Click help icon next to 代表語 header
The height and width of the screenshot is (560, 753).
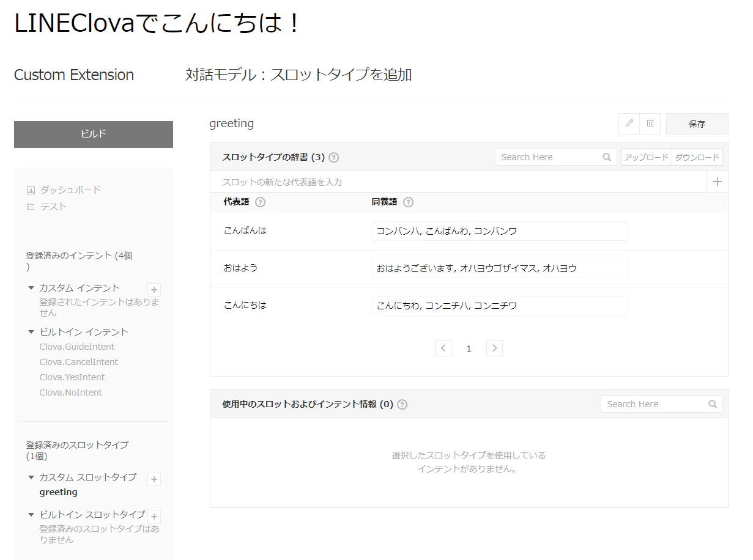(x=260, y=202)
